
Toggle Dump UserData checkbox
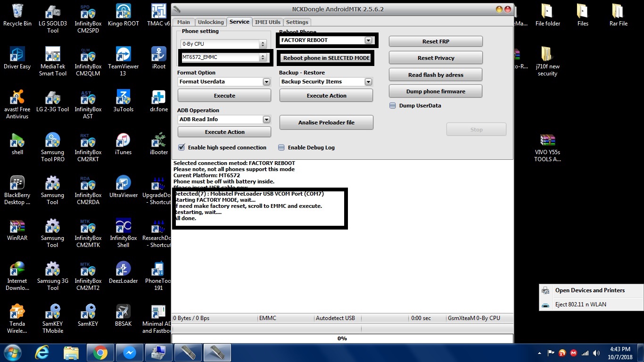pos(393,106)
